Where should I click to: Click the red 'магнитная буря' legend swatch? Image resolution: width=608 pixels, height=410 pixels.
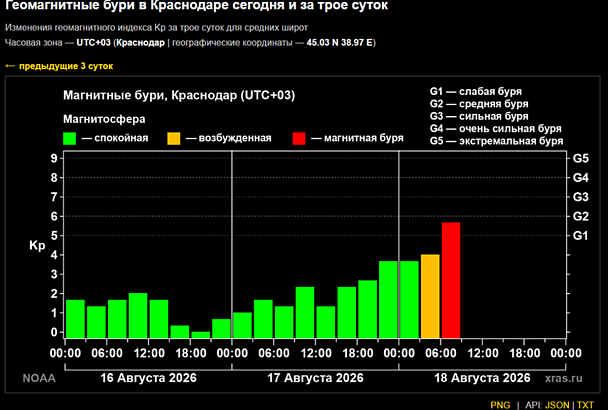tap(299, 138)
